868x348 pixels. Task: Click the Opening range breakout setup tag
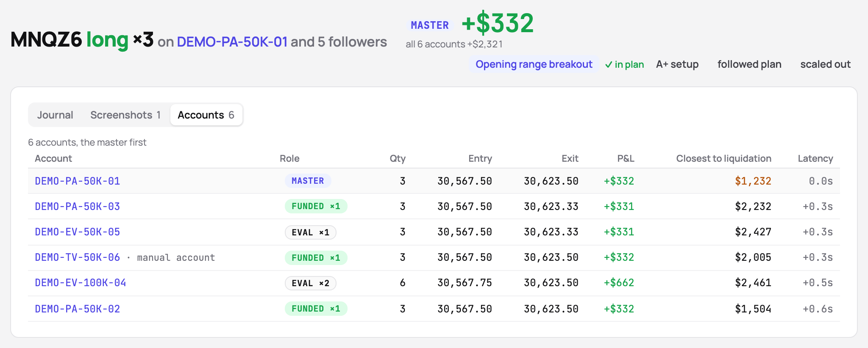(534, 64)
